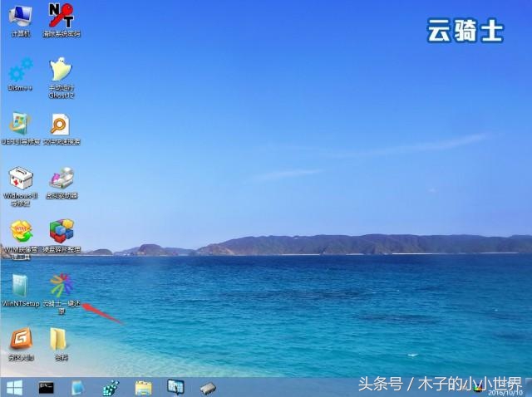Open the command prompt in the taskbar
The height and width of the screenshot is (397, 532).
coord(47,387)
